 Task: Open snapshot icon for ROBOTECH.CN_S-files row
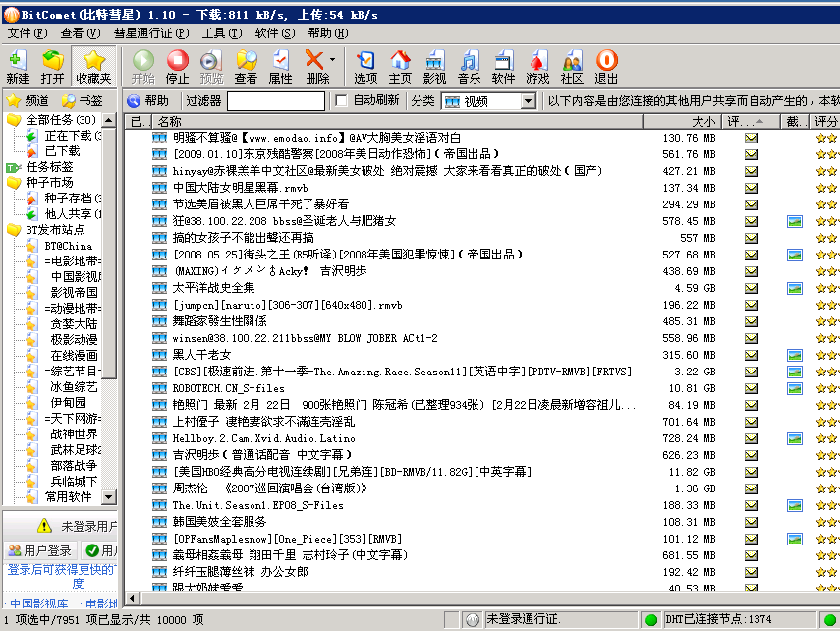point(795,388)
